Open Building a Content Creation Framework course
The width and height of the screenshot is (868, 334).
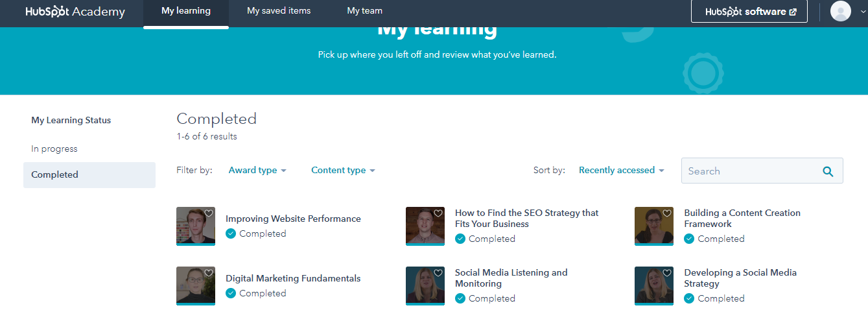(x=742, y=219)
